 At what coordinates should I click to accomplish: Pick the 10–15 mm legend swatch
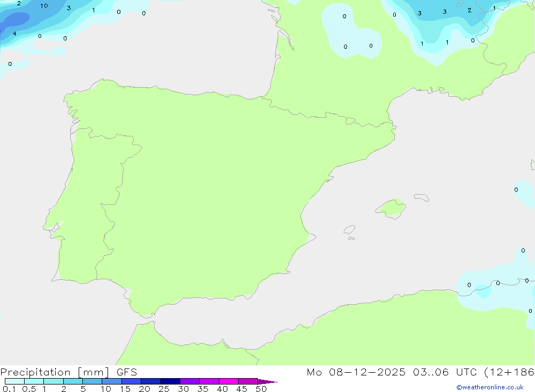pyautogui.click(x=112, y=381)
